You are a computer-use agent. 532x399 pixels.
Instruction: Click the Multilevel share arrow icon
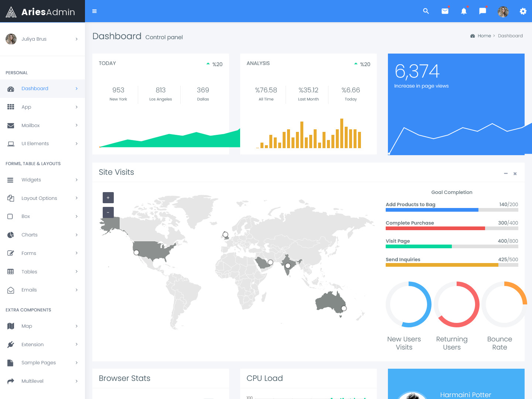pos(11,381)
